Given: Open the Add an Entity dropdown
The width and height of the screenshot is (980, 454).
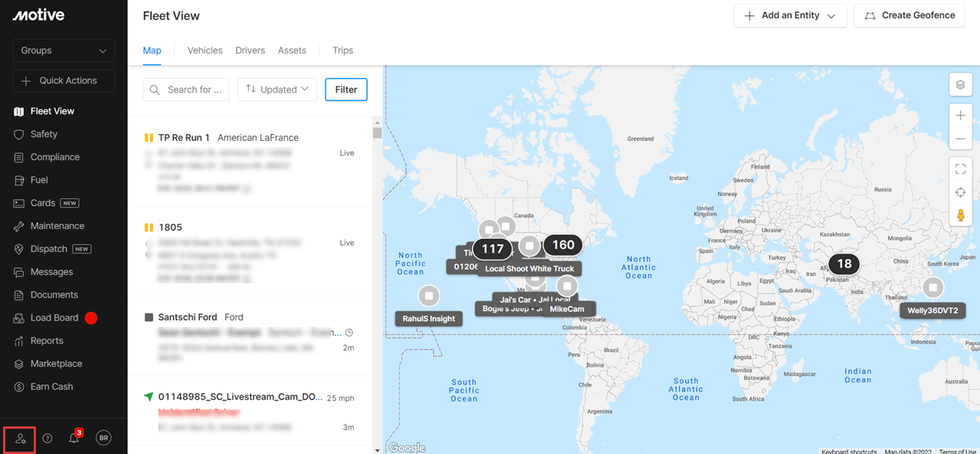Looking at the screenshot, I should pyautogui.click(x=790, y=15).
